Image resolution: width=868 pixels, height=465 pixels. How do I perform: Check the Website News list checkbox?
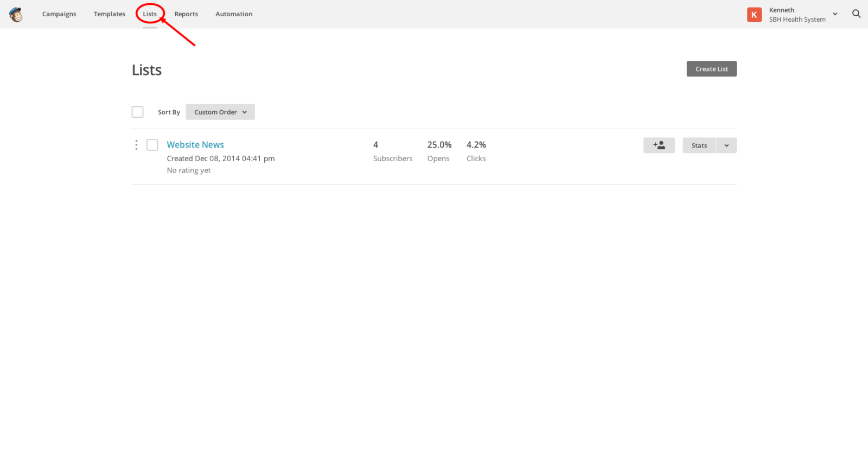[x=152, y=145]
